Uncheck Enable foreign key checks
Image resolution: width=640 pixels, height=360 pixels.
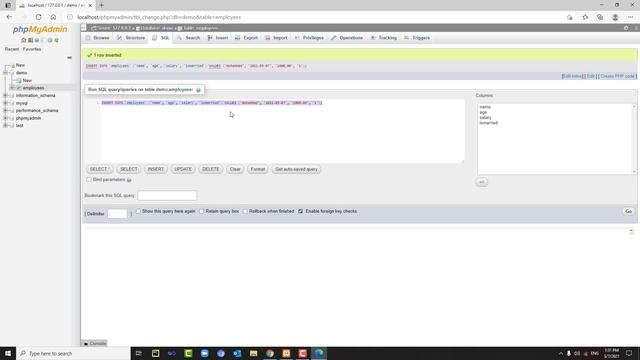(301, 211)
